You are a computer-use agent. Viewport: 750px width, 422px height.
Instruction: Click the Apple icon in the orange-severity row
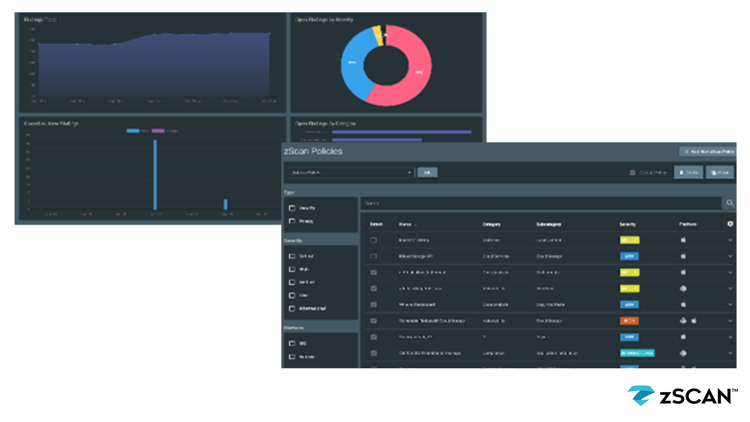(694, 321)
